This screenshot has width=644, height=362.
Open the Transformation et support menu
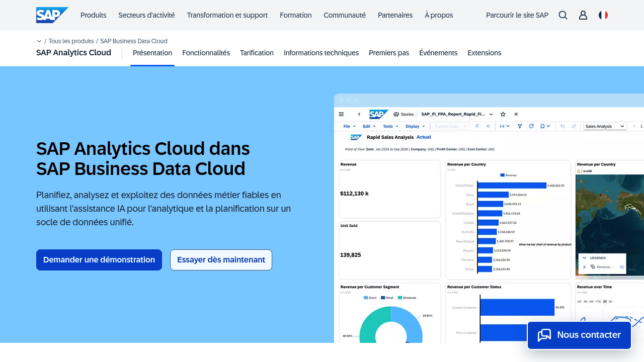pyautogui.click(x=227, y=15)
